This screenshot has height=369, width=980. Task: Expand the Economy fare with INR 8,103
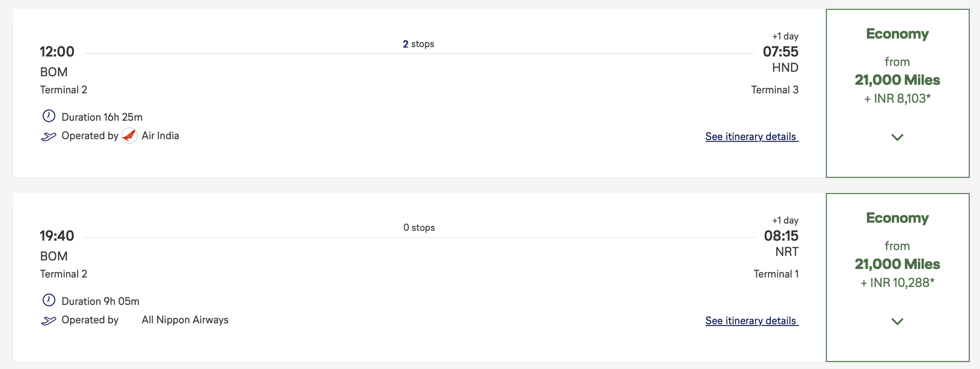tap(897, 137)
